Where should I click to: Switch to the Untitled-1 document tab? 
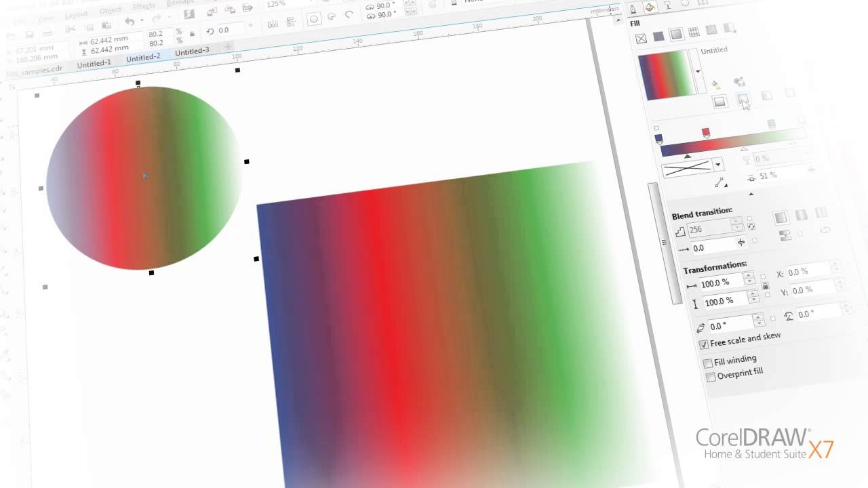click(x=94, y=64)
